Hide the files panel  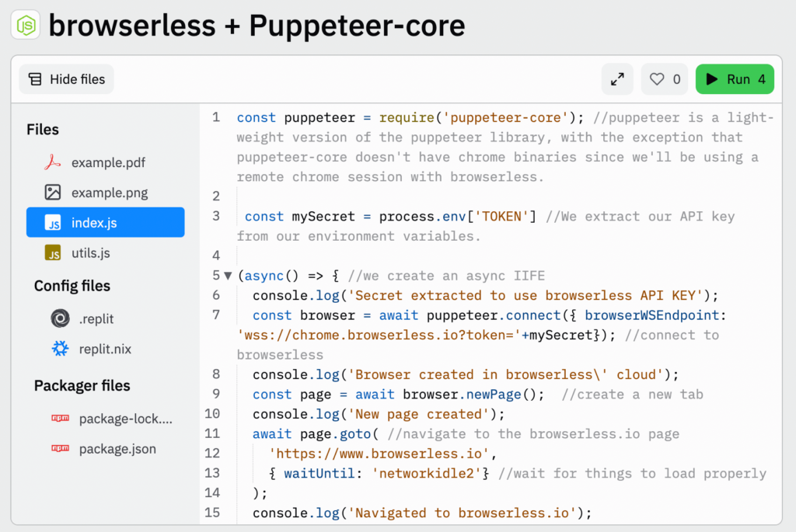click(65, 78)
